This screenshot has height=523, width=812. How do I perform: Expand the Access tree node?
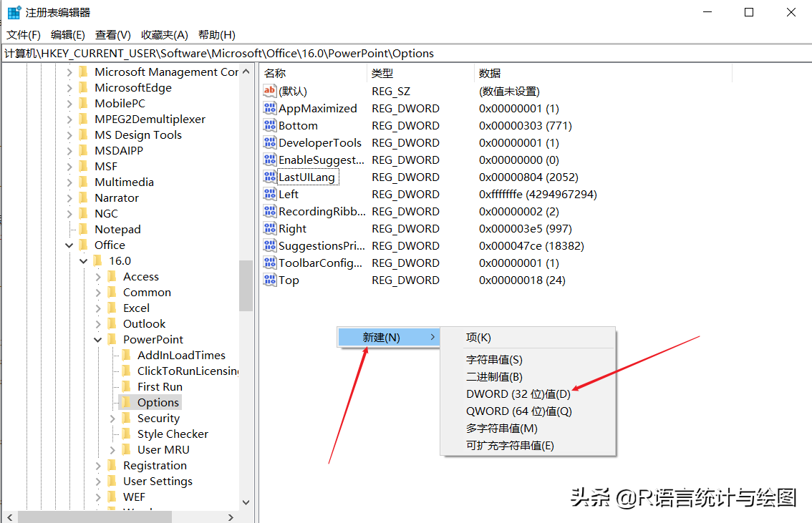click(98, 277)
